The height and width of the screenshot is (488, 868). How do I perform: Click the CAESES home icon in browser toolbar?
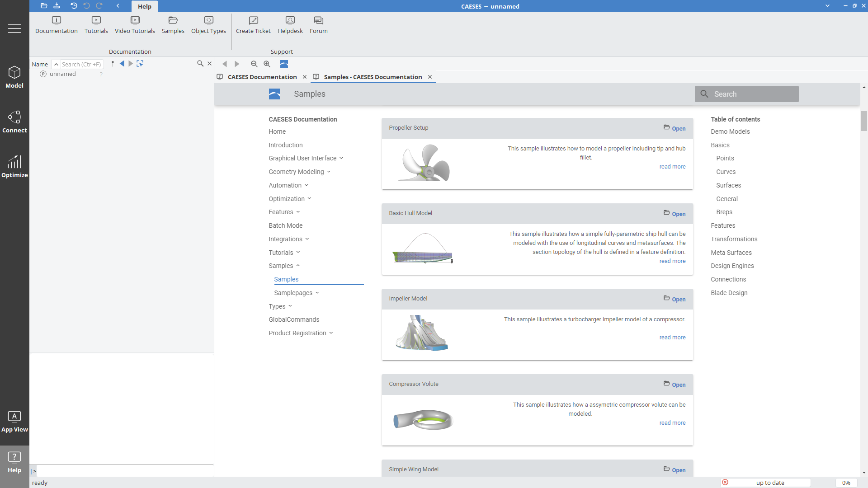click(284, 64)
